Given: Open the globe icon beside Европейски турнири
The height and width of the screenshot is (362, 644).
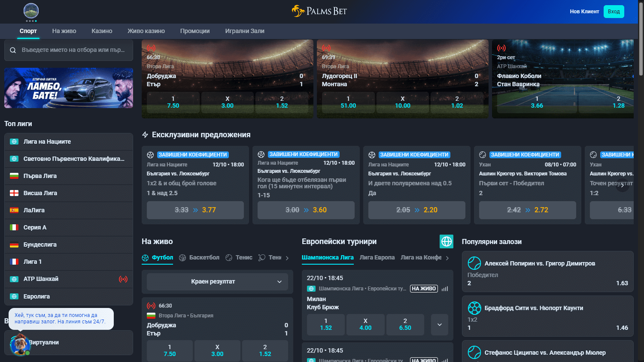Looking at the screenshot, I should [x=447, y=241].
